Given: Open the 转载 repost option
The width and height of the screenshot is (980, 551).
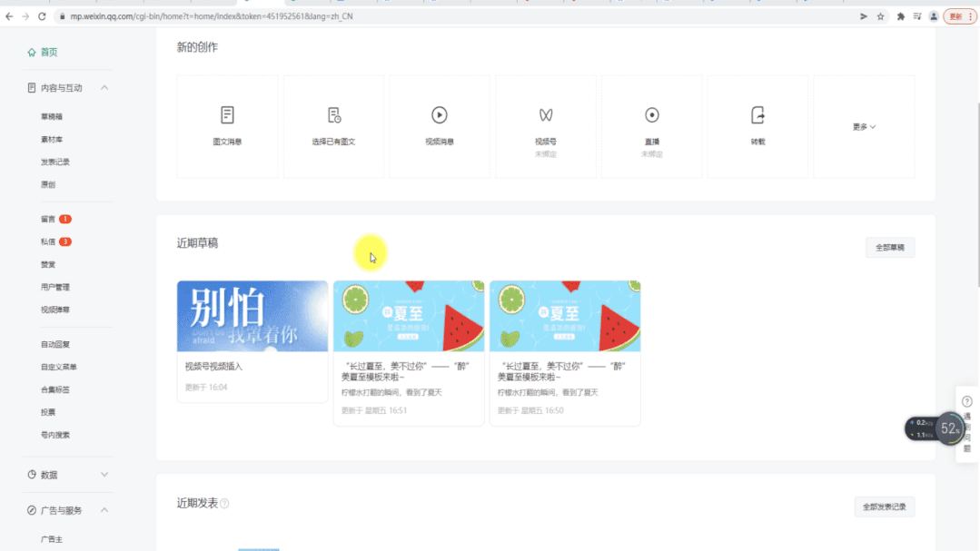Looking at the screenshot, I should (757, 127).
